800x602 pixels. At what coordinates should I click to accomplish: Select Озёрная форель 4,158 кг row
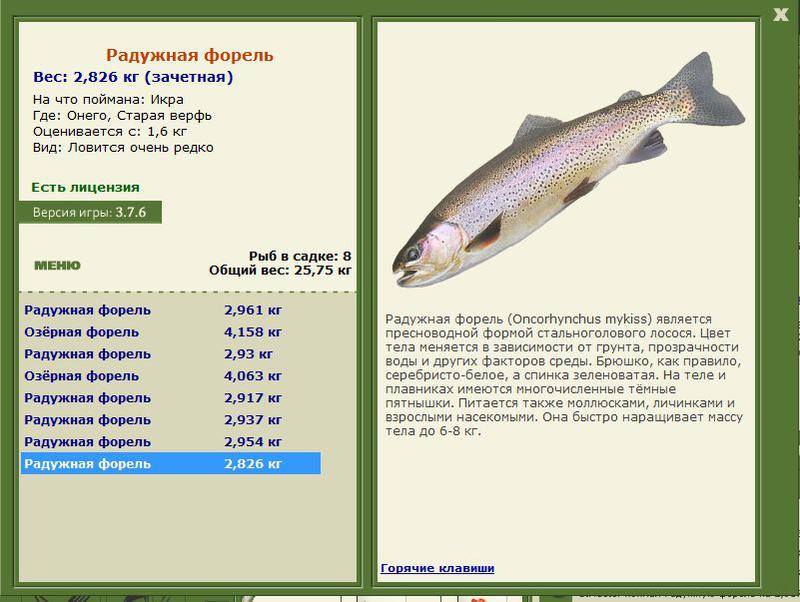[x=170, y=332]
